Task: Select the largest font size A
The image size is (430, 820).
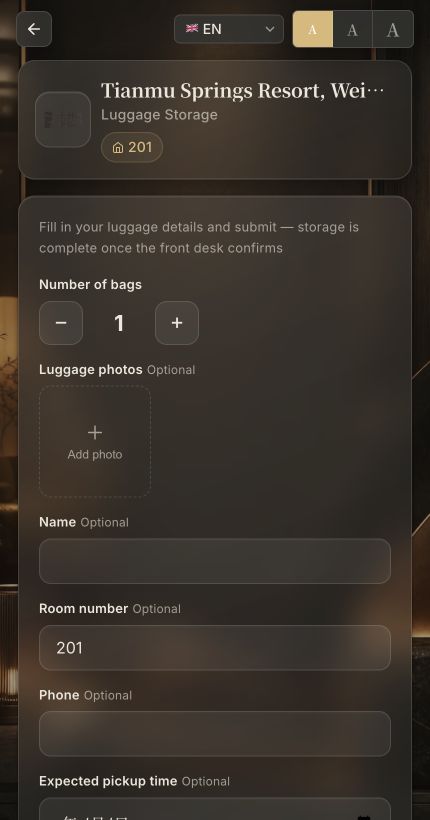Action: (x=393, y=29)
